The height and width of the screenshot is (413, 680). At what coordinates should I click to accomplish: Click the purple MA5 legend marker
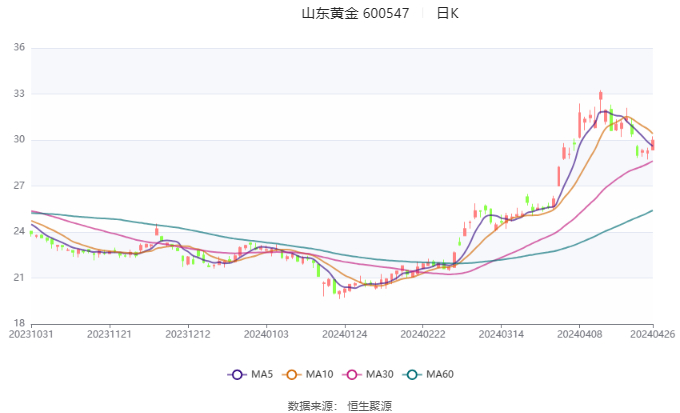(237, 374)
